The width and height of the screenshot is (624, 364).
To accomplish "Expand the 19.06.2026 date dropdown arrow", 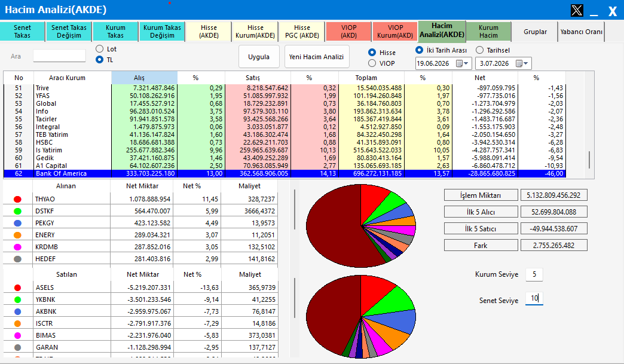I will 466,63.
